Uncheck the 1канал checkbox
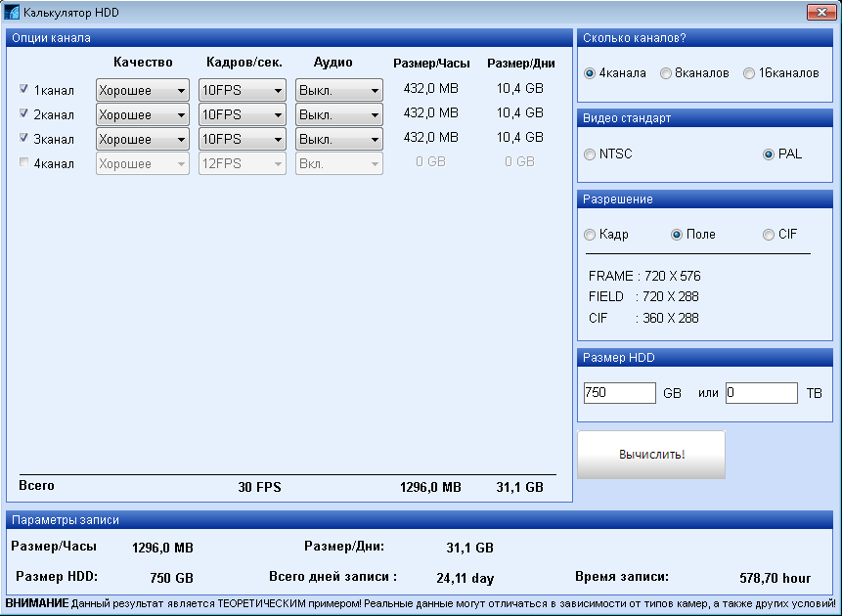Viewport: 842px width, 616px height. pyautogui.click(x=23, y=89)
